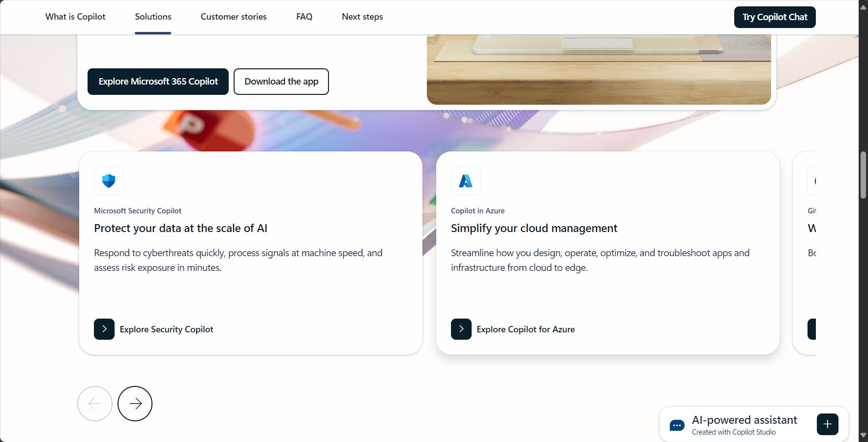Click the desk photo thumbnail
Screen dimensions: 868x442
click(599, 69)
